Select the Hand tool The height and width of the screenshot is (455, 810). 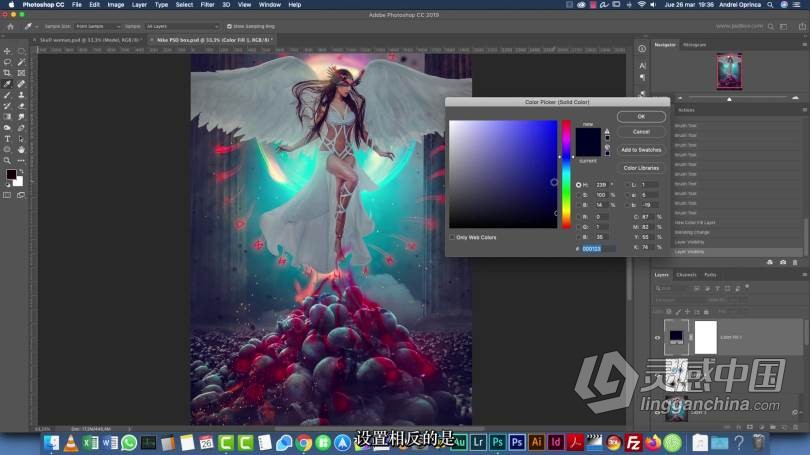click(x=21, y=150)
